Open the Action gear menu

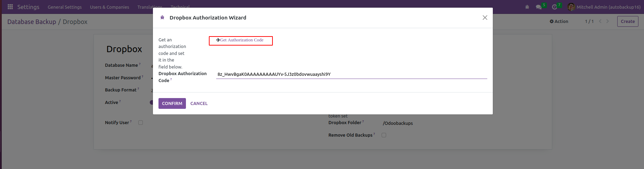coord(559,21)
